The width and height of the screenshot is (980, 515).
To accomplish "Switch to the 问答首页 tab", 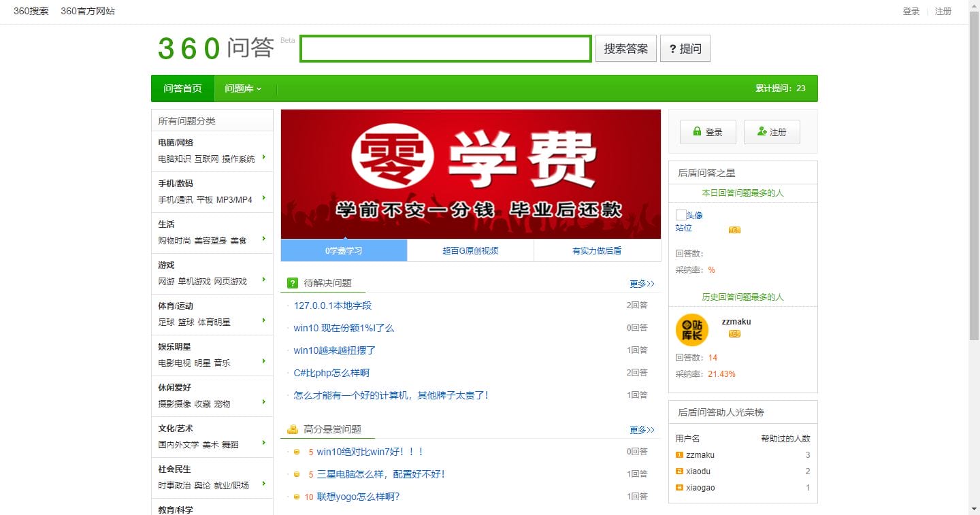I will click(182, 88).
